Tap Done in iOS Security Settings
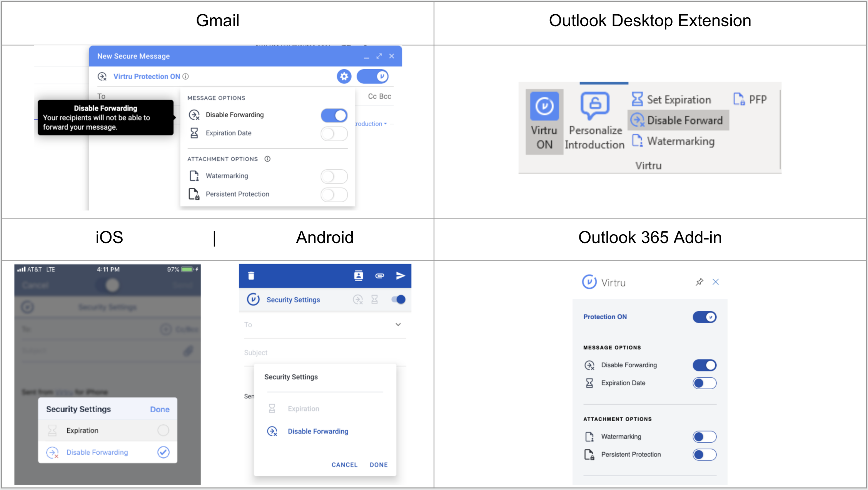 (x=160, y=410)
